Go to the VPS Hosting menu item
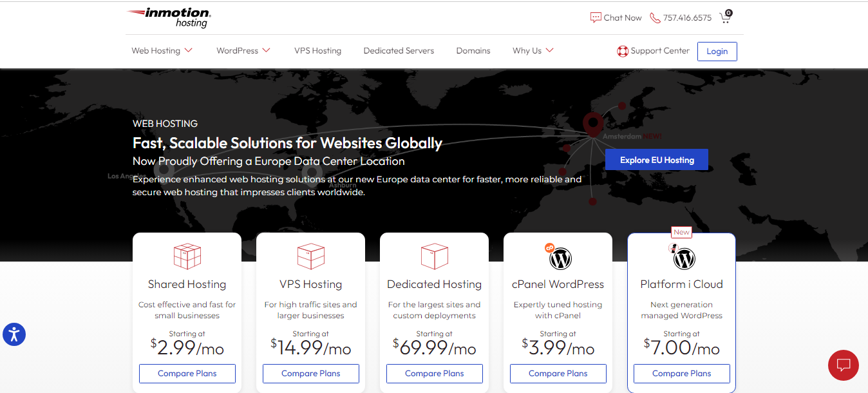Image resolution: width=868 pixels, height=393 pixels. pyautogui.click(x=317, y=51)
